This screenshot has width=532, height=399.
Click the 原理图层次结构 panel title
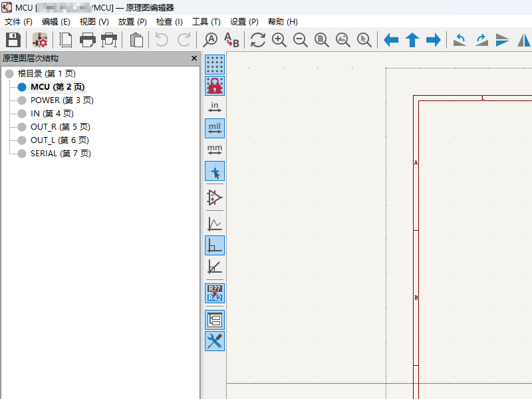31,59
